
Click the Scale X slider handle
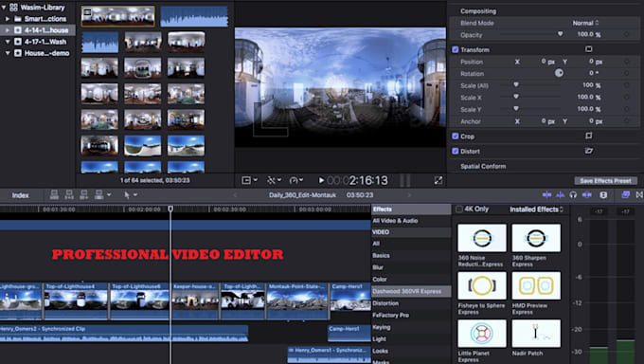pos(516,97)
